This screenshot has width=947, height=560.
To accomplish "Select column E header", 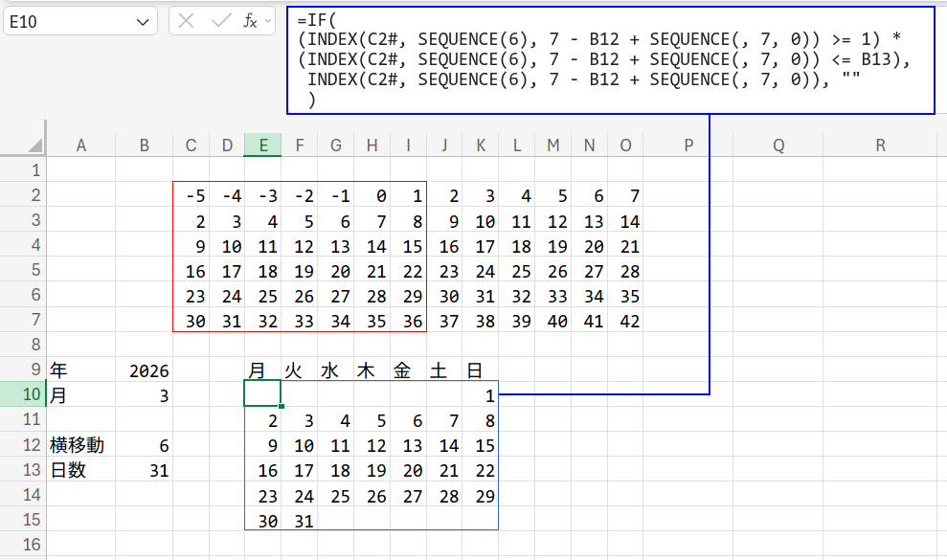I will tap(262, 145).
